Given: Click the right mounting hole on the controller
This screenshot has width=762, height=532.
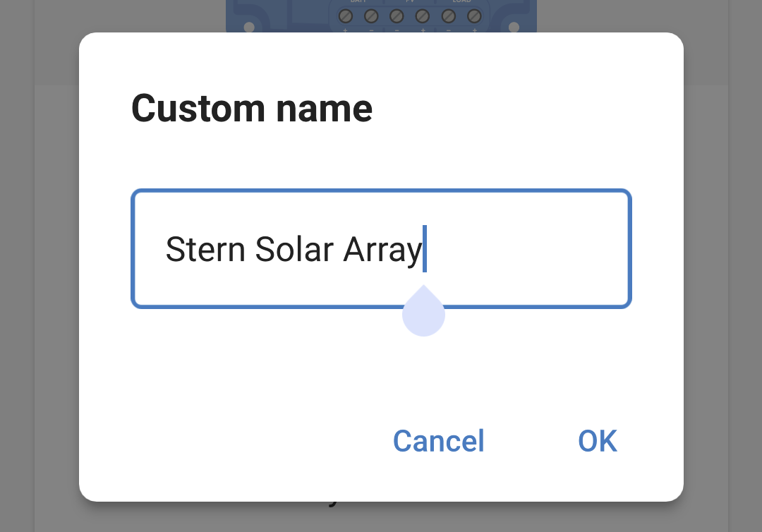Looking at the screenshot, I should [x=514, y=26].
